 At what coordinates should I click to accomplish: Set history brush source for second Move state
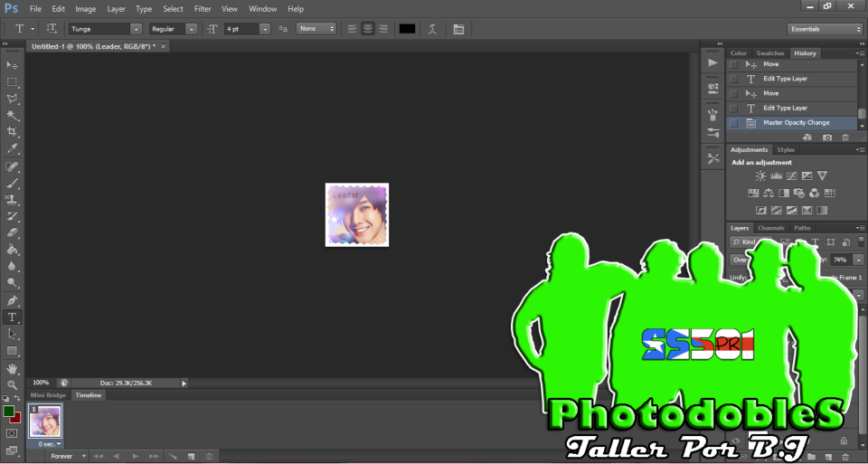click(x=733, y=93)
